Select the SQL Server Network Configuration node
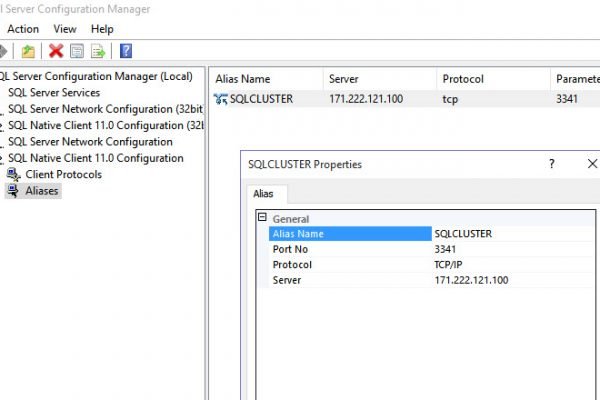Viewport: 600px width, 400px height. point(90,142)
